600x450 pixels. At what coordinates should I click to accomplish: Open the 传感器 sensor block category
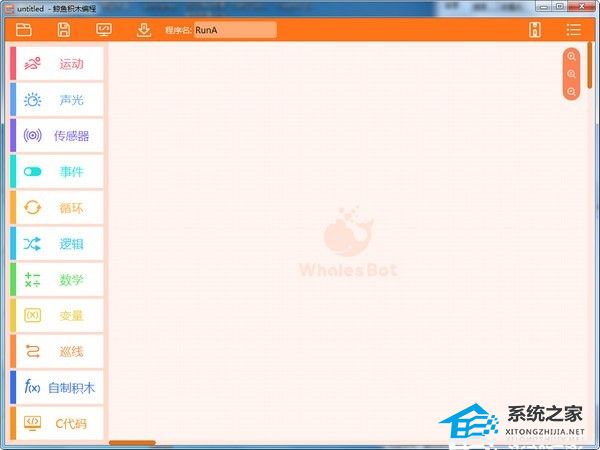[x=57, y=135]
